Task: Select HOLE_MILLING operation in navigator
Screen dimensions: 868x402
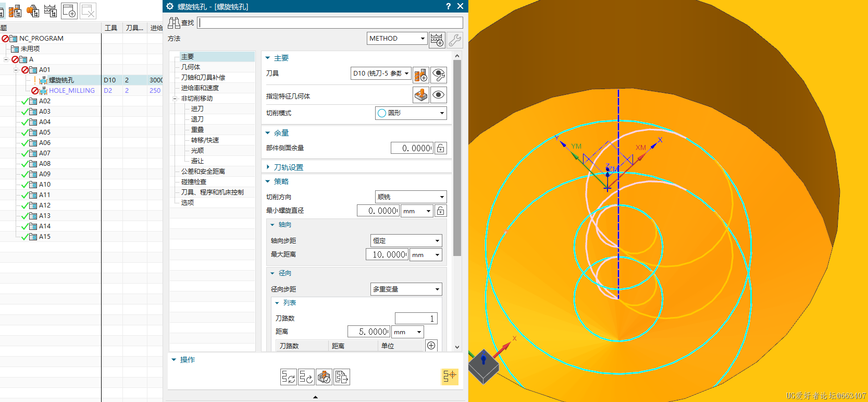Action: pyautogui.click(x=72, y=91)
